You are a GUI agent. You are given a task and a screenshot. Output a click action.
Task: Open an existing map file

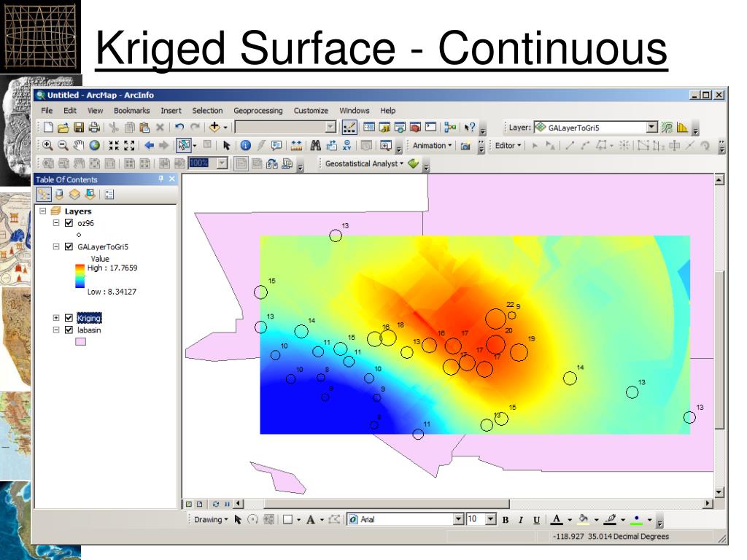(63, 127)
